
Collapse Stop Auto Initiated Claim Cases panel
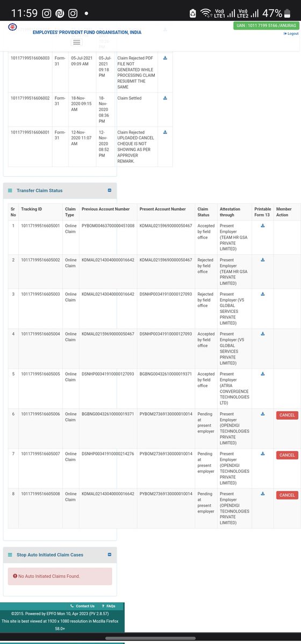pos(110,555)
